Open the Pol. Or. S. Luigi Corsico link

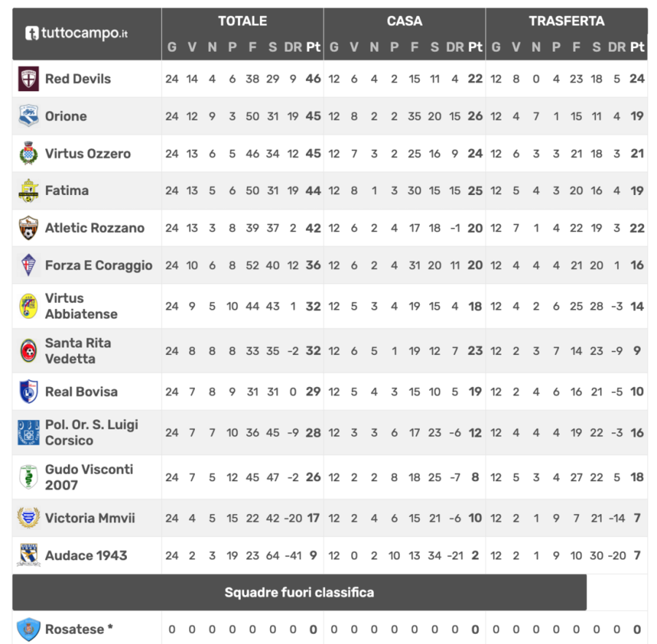coord(91,432)
